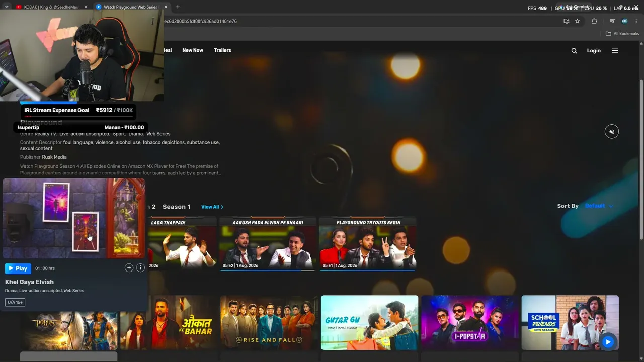Click the Login link

tap(594, 51)
